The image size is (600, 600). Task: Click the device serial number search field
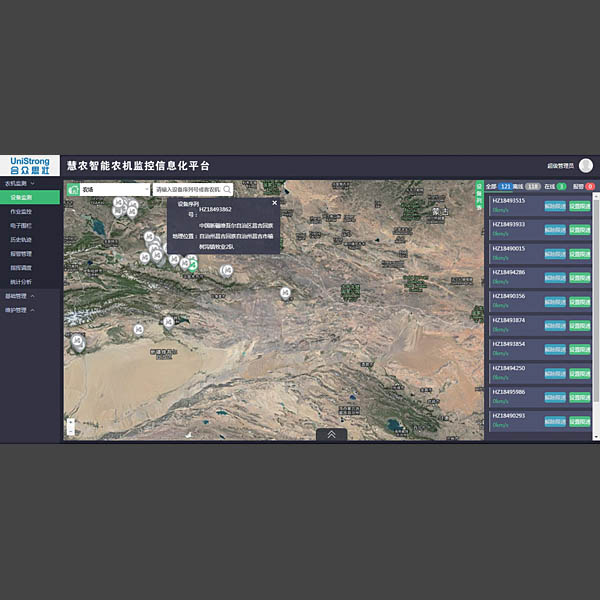point(187,188)
